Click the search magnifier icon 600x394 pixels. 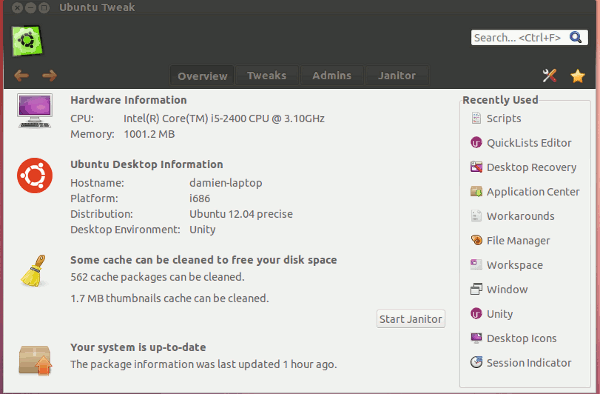point(576,37)
